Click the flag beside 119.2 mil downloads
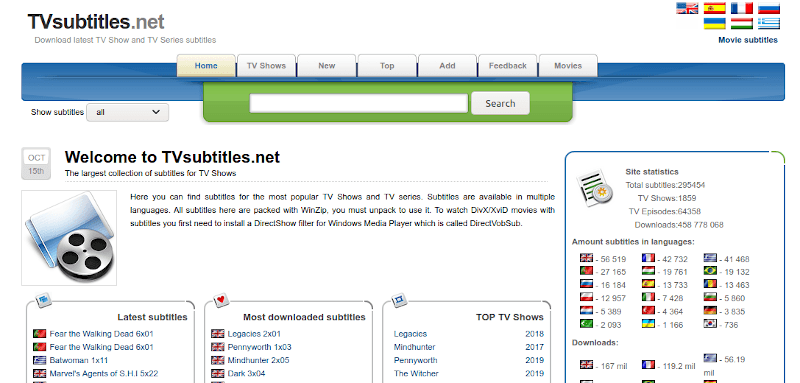This screenshot has width=800, height=383. point(648,364)
